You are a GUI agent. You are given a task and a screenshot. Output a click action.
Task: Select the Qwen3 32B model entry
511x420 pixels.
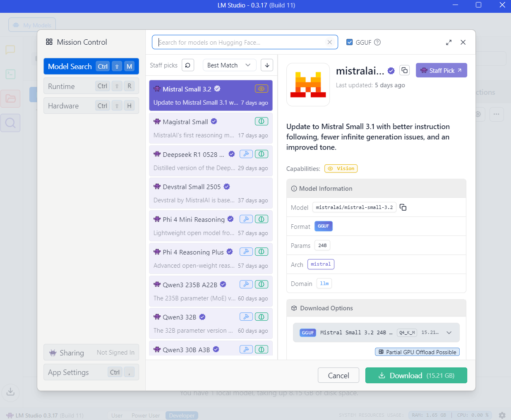click(x=211, y=324)
